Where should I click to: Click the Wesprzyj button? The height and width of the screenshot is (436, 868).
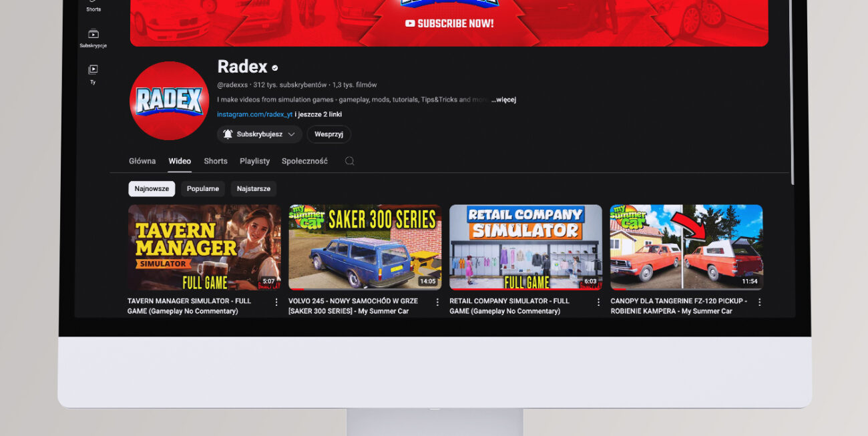329,134
